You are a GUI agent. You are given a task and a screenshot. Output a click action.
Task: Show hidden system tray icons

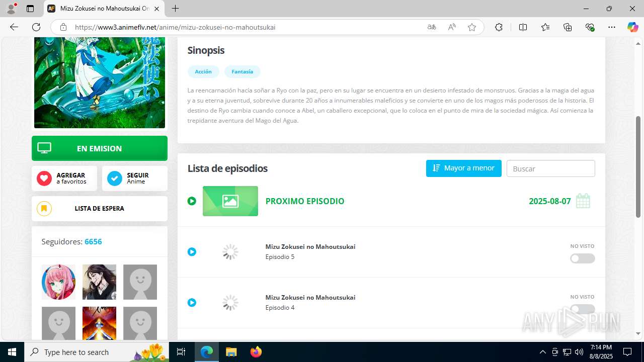tap(542, 352)
